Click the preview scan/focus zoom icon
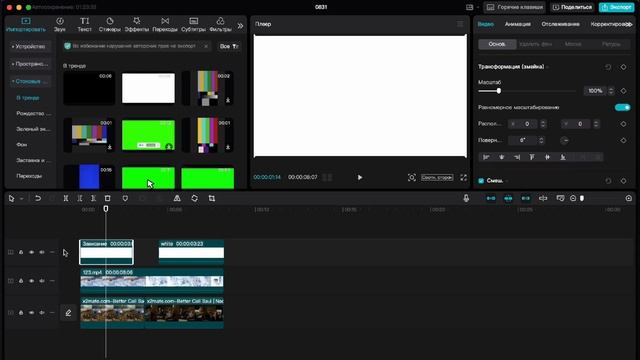This screenshot has height=360, width=640. [411, 178]
